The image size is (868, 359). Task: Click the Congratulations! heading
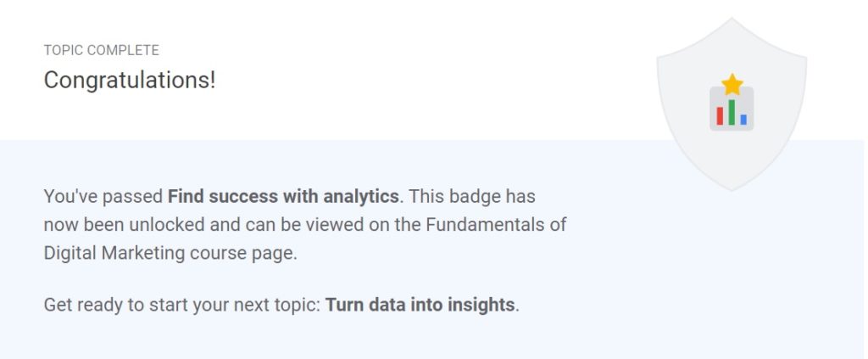tap(130, 81)
